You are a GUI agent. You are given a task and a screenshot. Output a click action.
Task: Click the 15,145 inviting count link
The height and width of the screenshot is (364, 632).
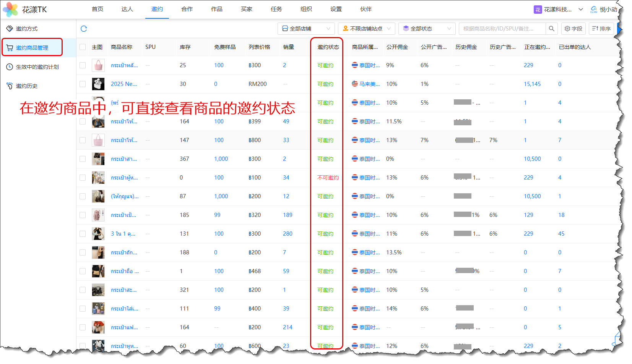tap(532, 84)
